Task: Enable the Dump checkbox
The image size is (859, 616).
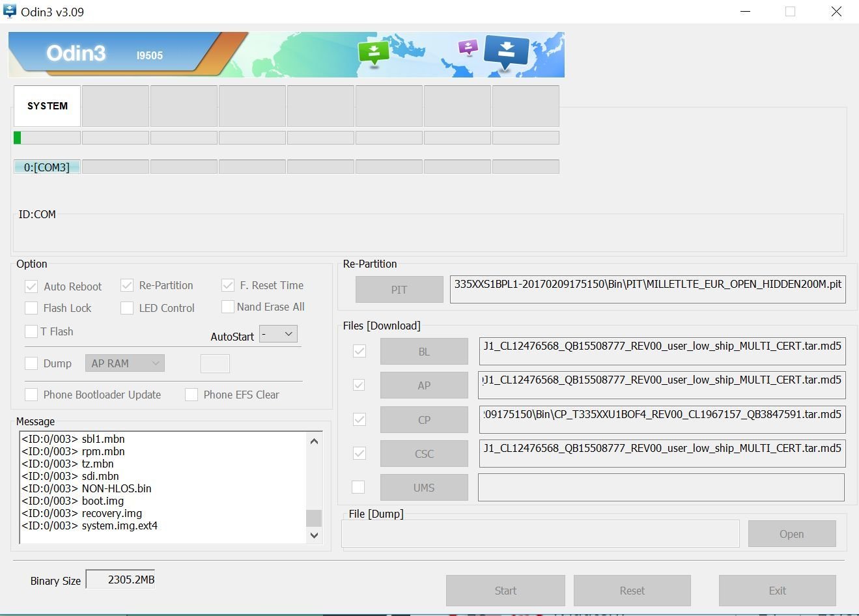Action: [x=31, y=363]
